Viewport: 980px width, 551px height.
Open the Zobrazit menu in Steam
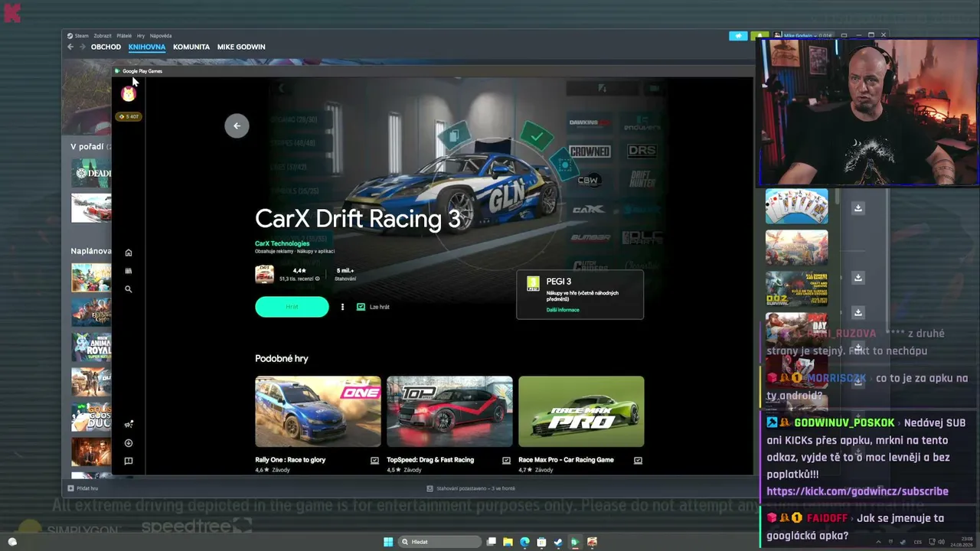point(103,36)
